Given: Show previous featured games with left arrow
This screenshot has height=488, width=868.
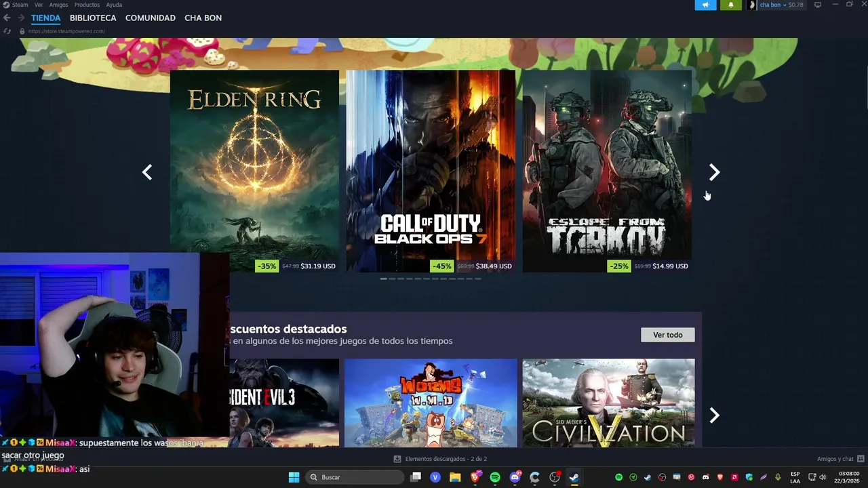Looking at the screenshot, I should pos(147,172).
